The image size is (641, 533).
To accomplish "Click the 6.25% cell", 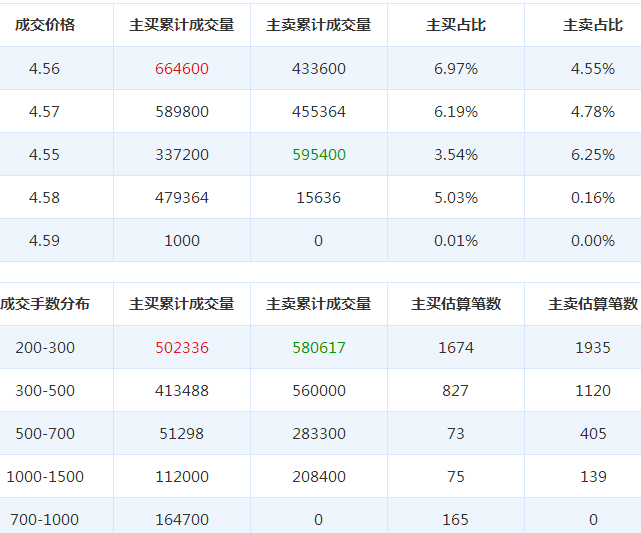I will [x=593, y=155].
